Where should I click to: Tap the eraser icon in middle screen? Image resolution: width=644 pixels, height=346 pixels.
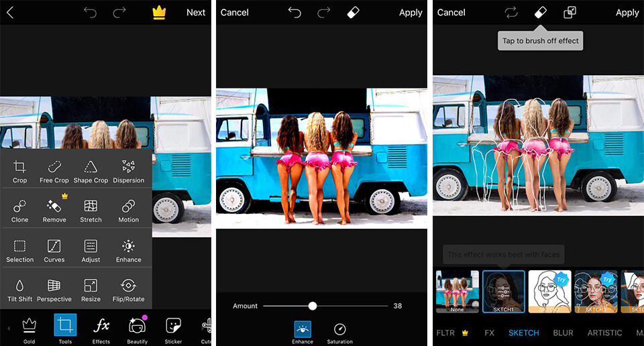pos(354,12)
